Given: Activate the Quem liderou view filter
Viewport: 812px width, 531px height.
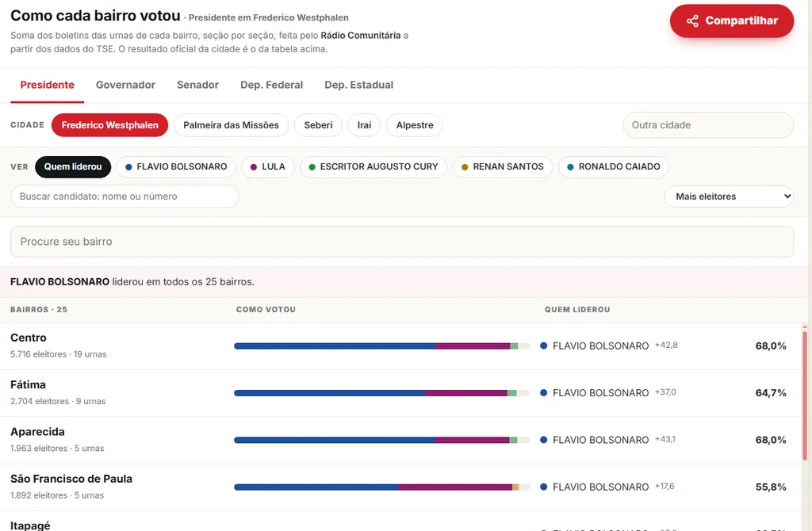Looking at the screenshot, I should [x=73, y=166].
